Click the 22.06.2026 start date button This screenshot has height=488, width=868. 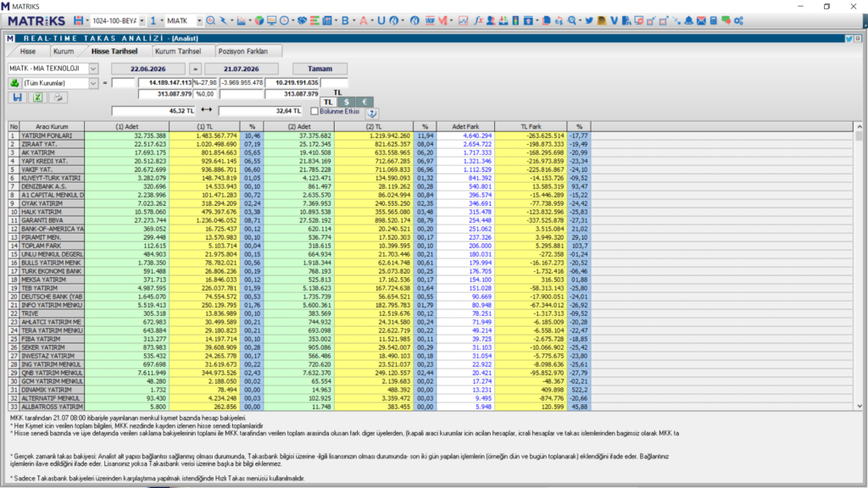point(147,69)
